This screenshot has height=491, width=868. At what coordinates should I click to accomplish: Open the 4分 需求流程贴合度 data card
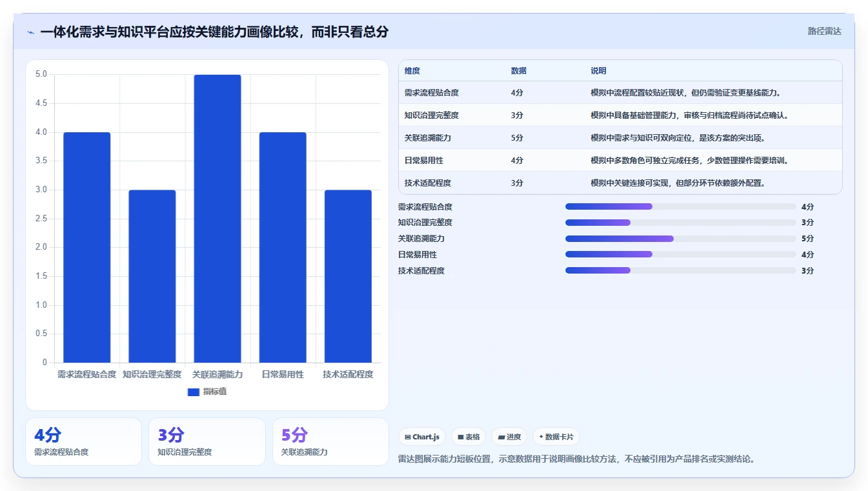coord(83,441)
